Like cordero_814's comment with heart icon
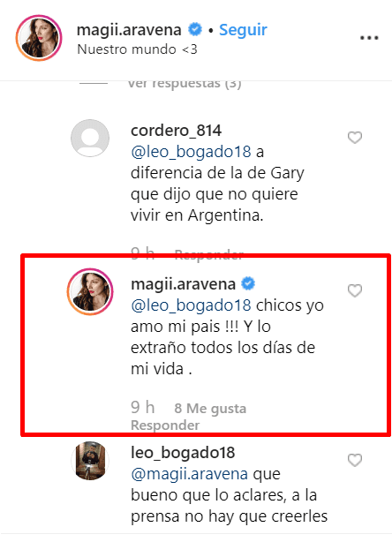The height and width of the screenshot is (542, 392). tap(355, 138)
